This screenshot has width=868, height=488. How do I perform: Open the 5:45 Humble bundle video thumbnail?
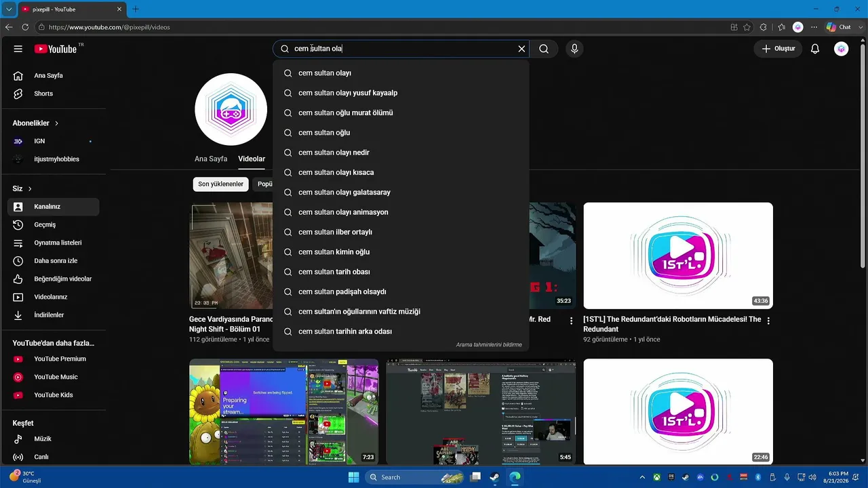pos(481,411)
